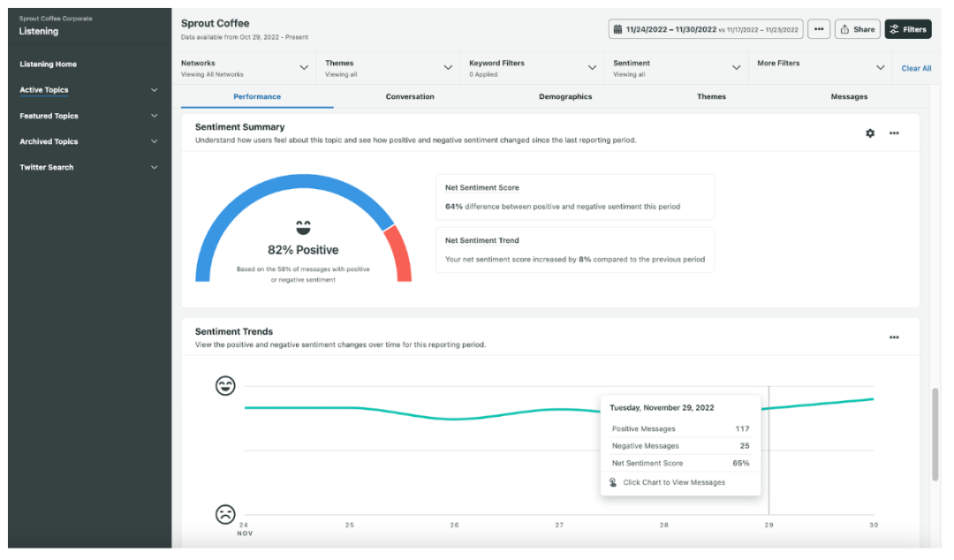The image size is (954, 560).
Task: Switch to the Conversation tab
Action: [410, 97]
